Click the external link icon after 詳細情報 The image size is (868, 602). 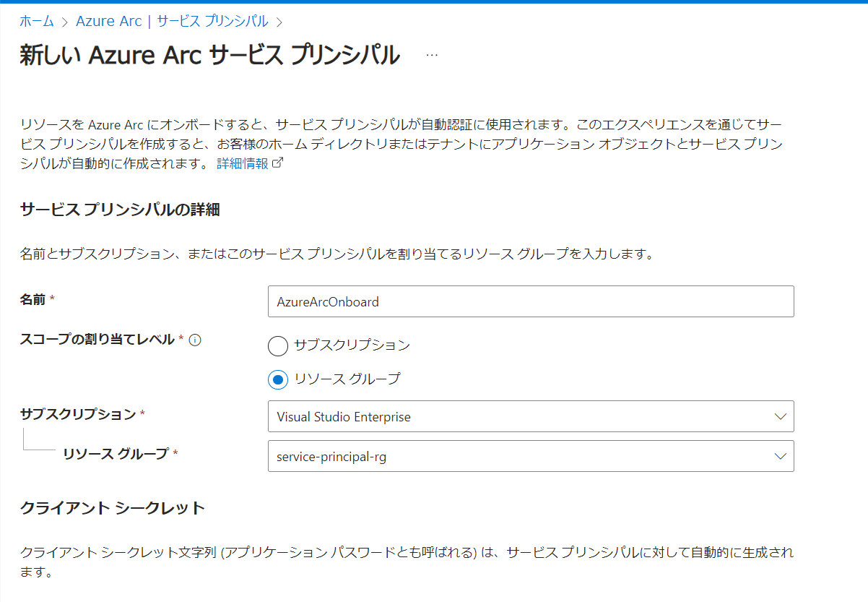277,163
